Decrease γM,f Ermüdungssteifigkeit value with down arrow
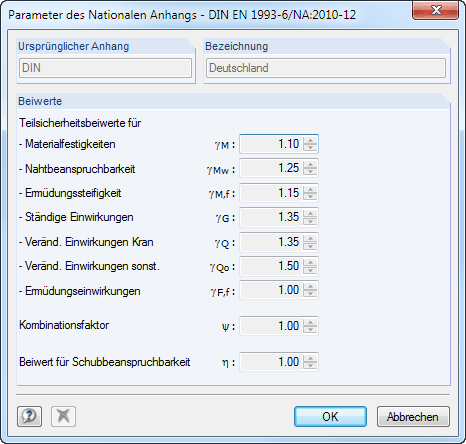This screenshot has width=466, height=444. (310, 197)
